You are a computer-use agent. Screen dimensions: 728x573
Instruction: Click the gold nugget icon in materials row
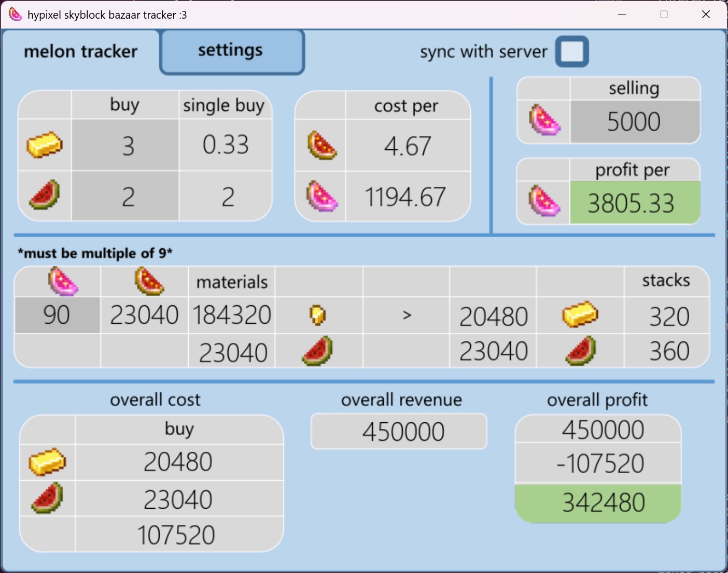(x=318, y=315)
